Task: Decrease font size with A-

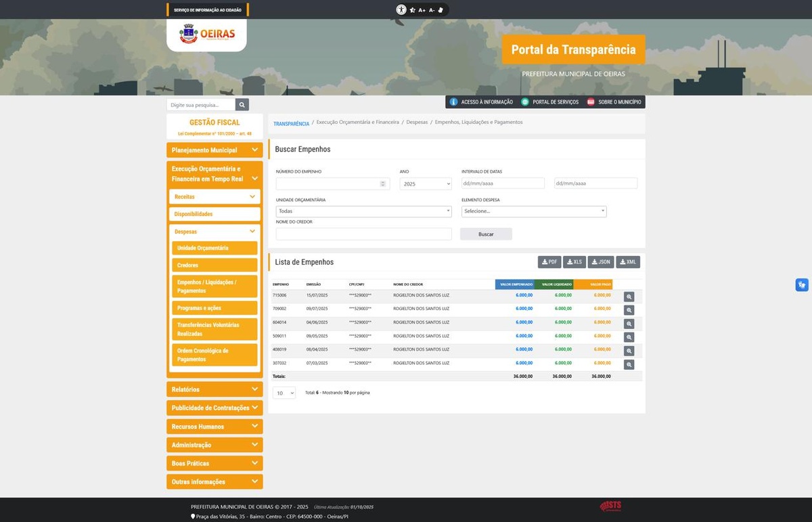Action: click(x=432, y=10)
